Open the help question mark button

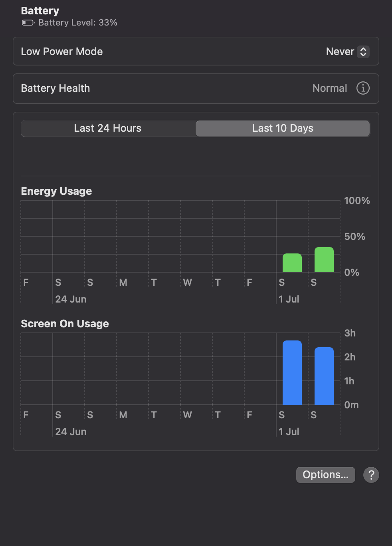click(371, 475)
